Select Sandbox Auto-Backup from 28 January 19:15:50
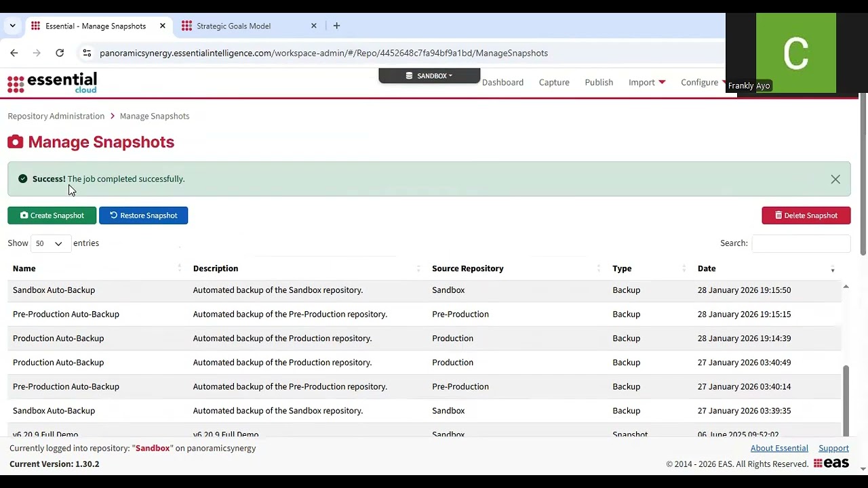 pyautogui.click(x=424, y=290)
